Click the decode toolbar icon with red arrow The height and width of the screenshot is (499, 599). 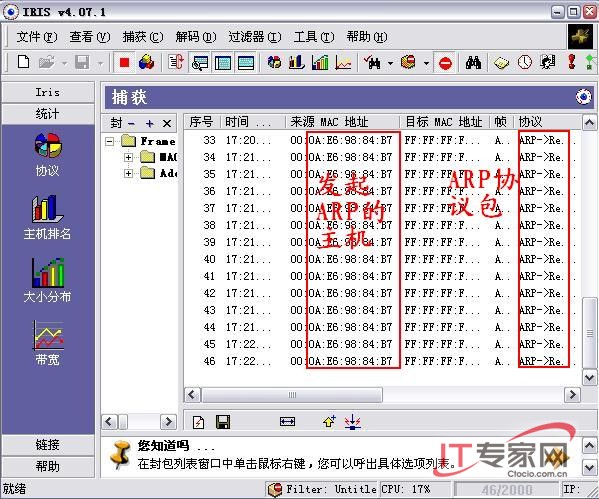point(176,62)
